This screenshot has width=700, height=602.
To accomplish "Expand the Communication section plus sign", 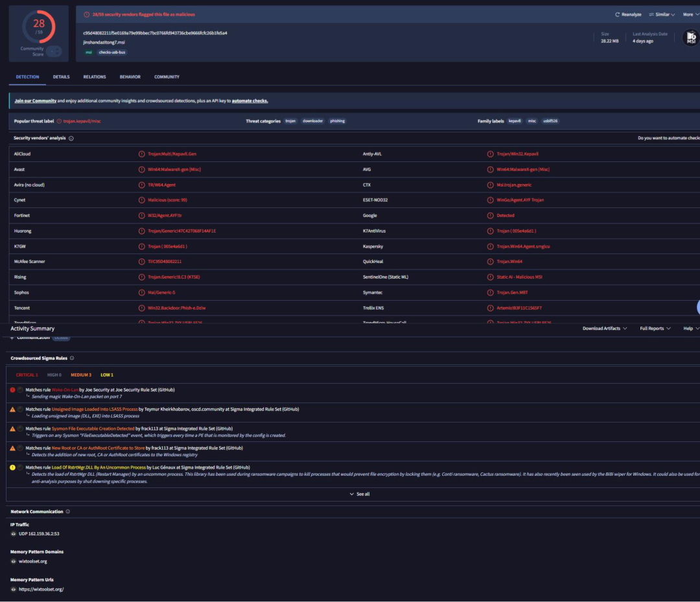I will point(12,338).
